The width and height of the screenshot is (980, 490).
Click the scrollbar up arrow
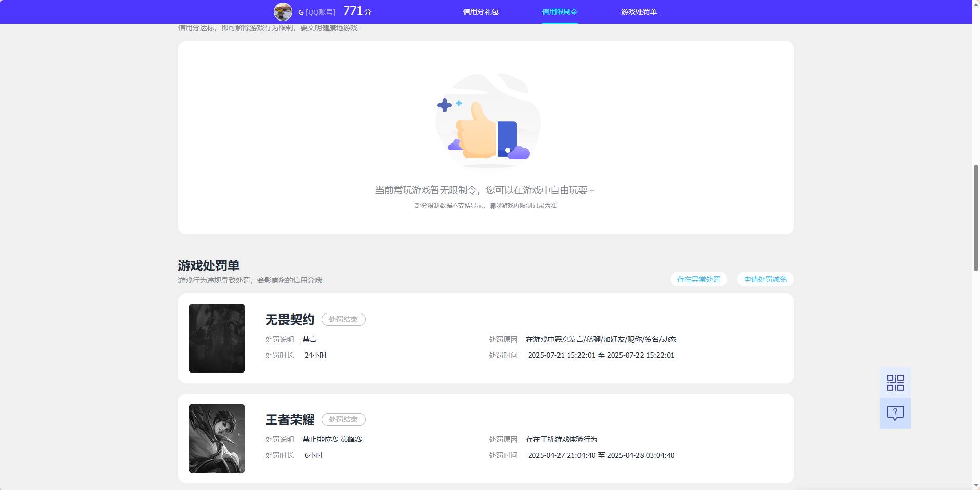tap(976, 4)
